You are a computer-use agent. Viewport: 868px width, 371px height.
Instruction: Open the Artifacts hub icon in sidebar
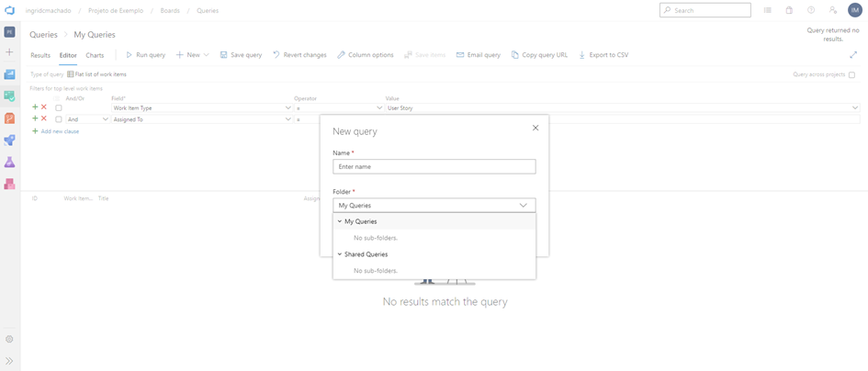pos(9,184)
